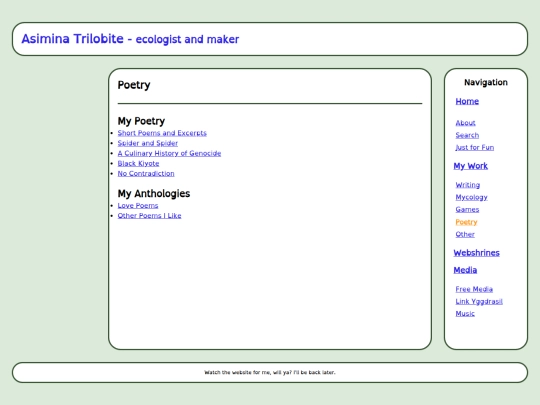Go to Home in navigation

coord(467,101)
